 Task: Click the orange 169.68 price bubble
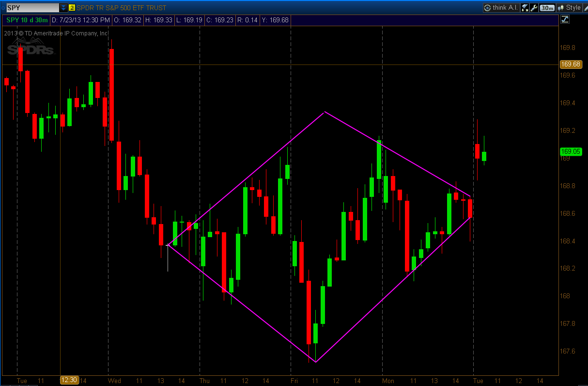(x=570, y=64)
